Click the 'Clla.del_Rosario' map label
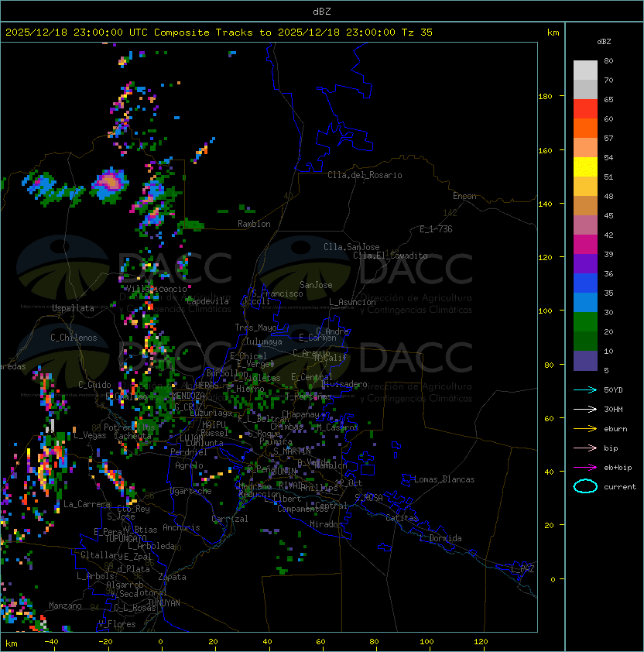Viewport: 644px width, 652px height. pyautogui.click(x=365, y=175)
